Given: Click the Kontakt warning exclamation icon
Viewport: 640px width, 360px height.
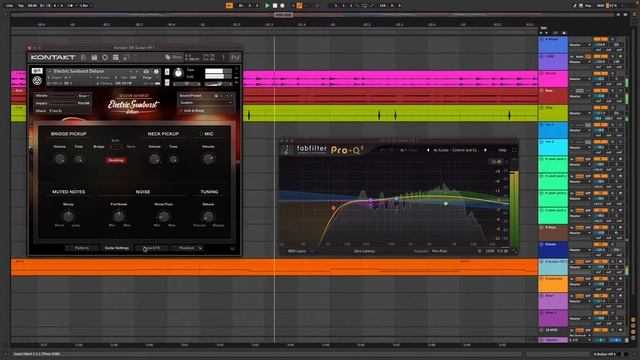Looking at the screenshot, I should 223,58.
